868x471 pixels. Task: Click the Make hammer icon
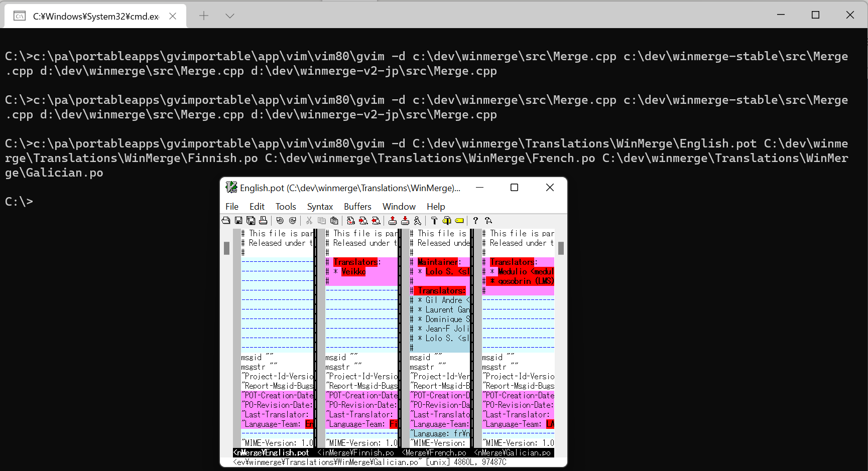click(434, 221)
